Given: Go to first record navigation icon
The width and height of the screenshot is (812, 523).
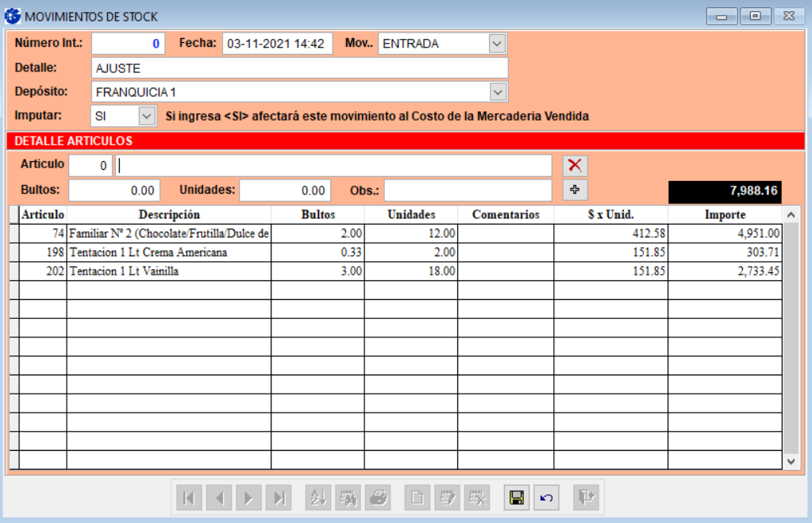Looking at the screenshot, I should tap(189, 498).
